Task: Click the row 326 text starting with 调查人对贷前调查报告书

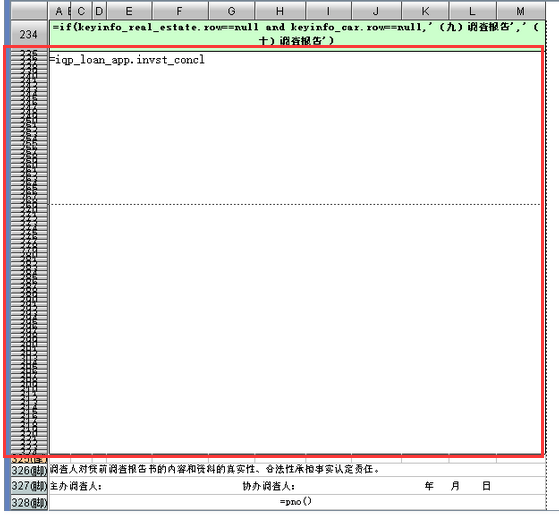Action: [x=214, y=469]
